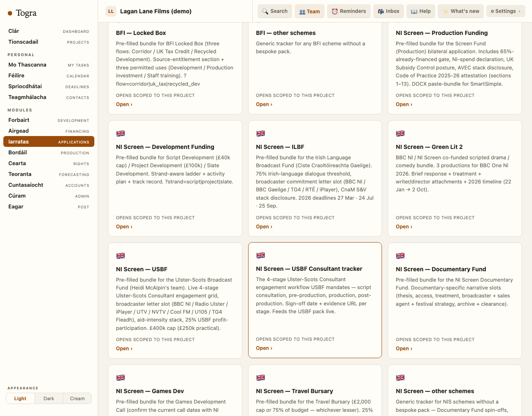Open Spriocdhátaí deadlines in sidebar
Viewport: 532px width, 416px height.
tap(49, 87)
